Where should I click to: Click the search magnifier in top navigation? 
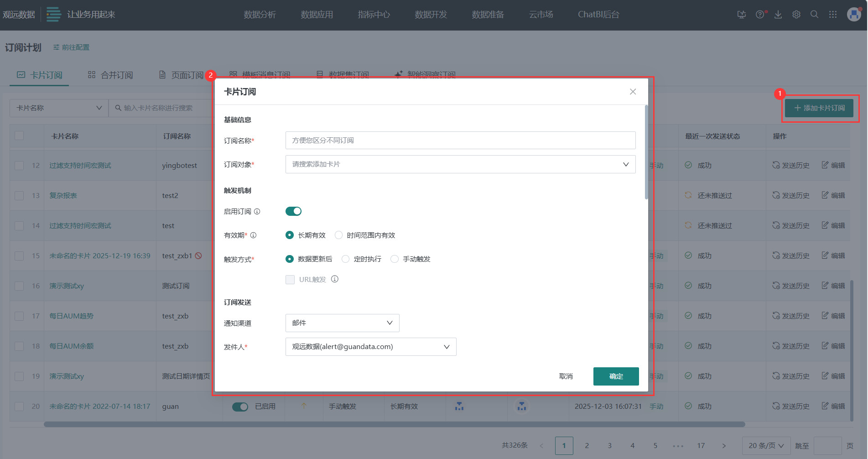coord(814,15)
